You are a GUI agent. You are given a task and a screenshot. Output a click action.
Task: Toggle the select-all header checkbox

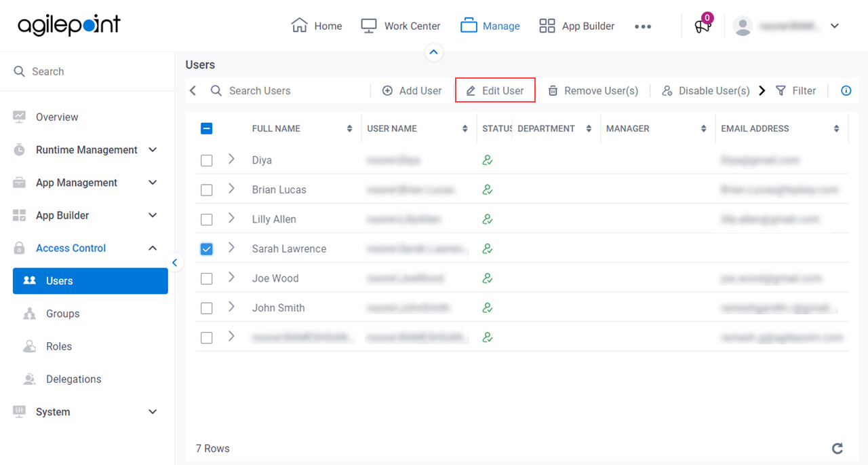point(207,128)
